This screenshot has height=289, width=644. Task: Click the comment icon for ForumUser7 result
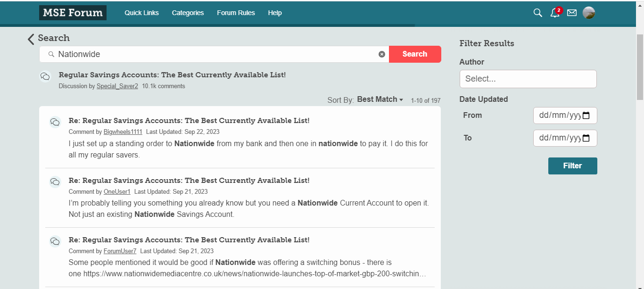(x=55, y=241)
